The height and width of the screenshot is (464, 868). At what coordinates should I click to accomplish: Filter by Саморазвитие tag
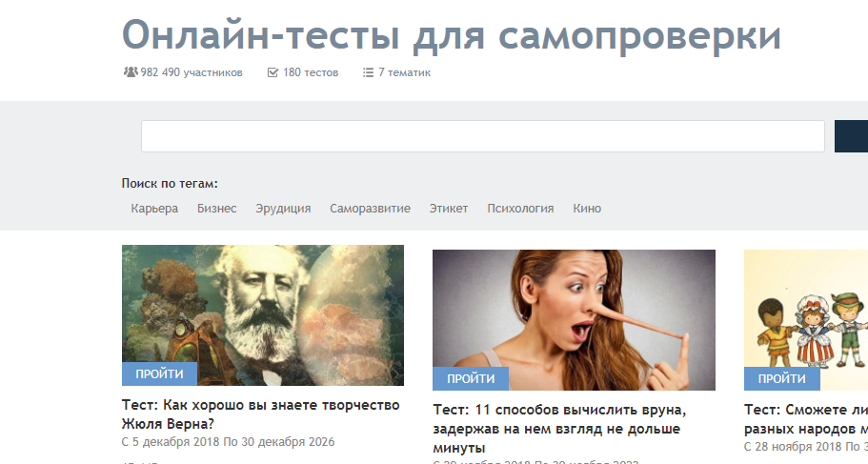[370, 209]
